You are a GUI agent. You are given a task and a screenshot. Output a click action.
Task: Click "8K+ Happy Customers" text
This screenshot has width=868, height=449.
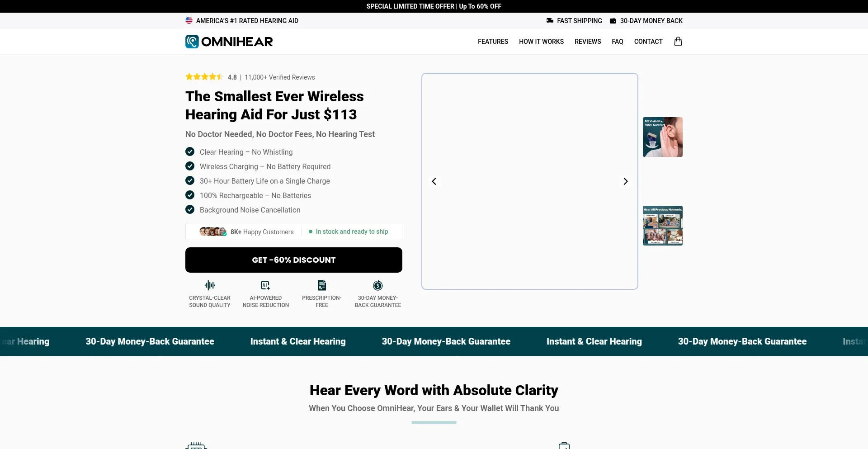coord(262,232)
